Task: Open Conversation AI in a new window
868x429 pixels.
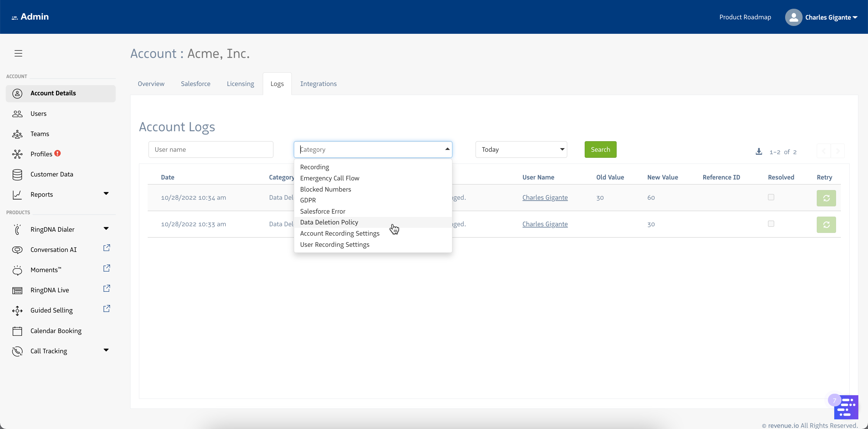Action: [106, 248]
